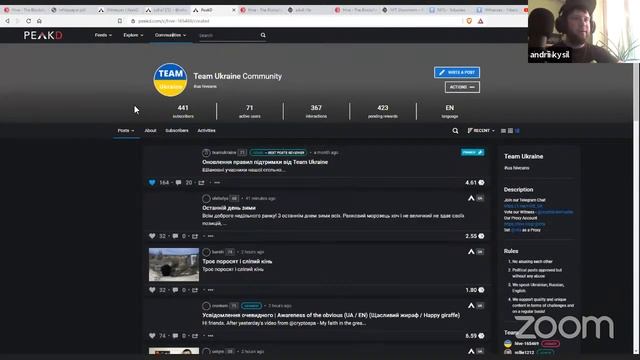Open comments on pinned post (20)
This screenshot has width=640, height=360.
click(178, 182)
